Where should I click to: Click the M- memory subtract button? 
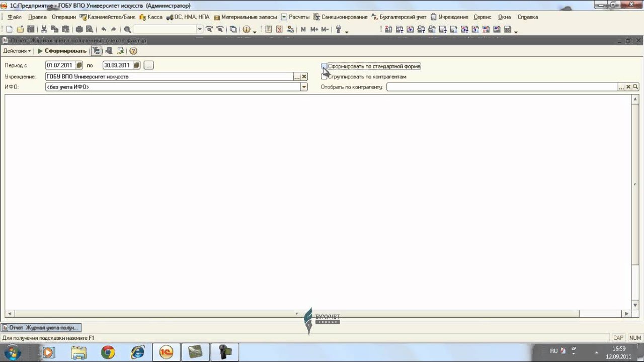[x=325, y=30]
